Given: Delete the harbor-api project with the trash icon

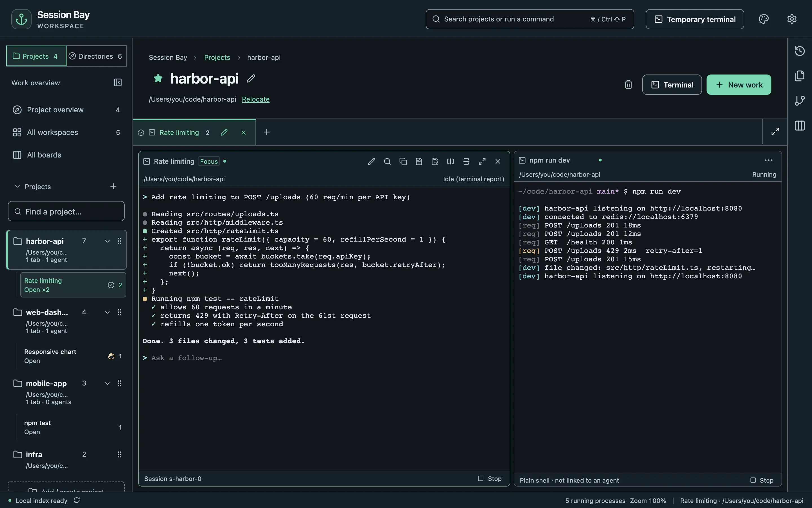Looking at the screenshot, I should (x=628, y=85).
